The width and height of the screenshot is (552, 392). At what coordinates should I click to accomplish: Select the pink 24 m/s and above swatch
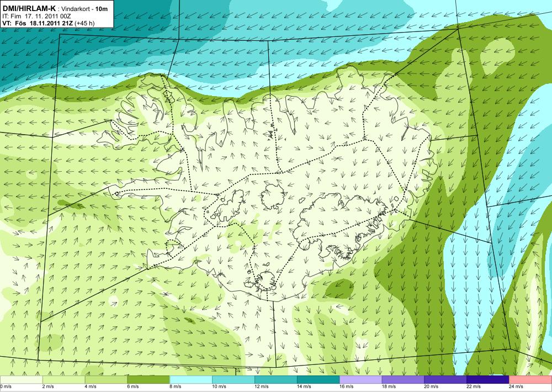tap(530, 380)
